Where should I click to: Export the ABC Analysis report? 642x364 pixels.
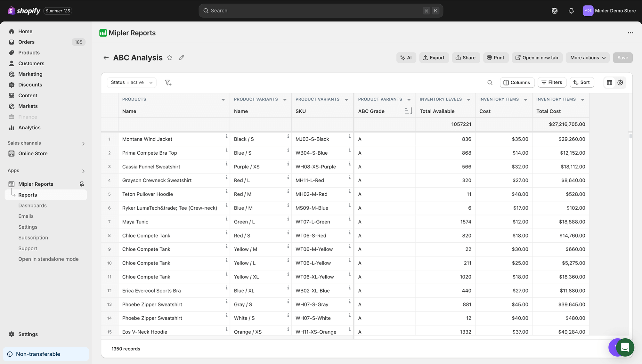(434, 58)
